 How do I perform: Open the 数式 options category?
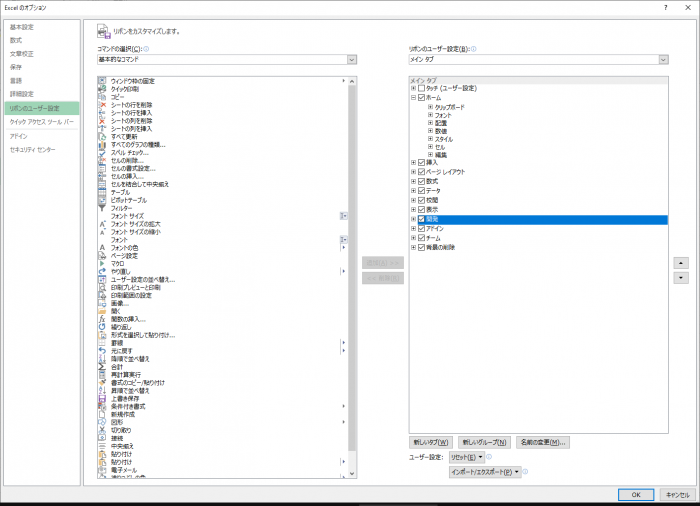(x=18, y=40)
